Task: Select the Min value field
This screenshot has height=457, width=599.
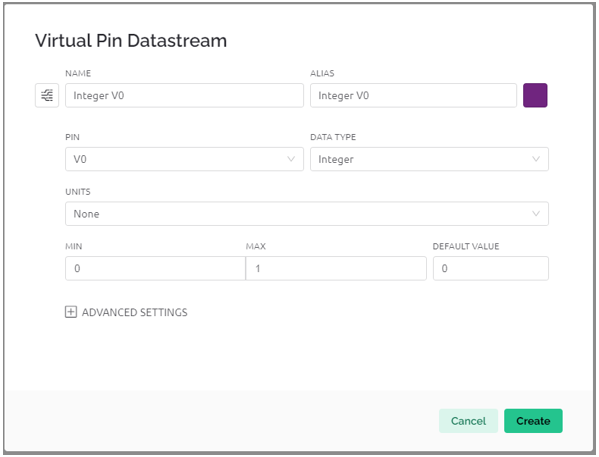Action: point(155,268)
